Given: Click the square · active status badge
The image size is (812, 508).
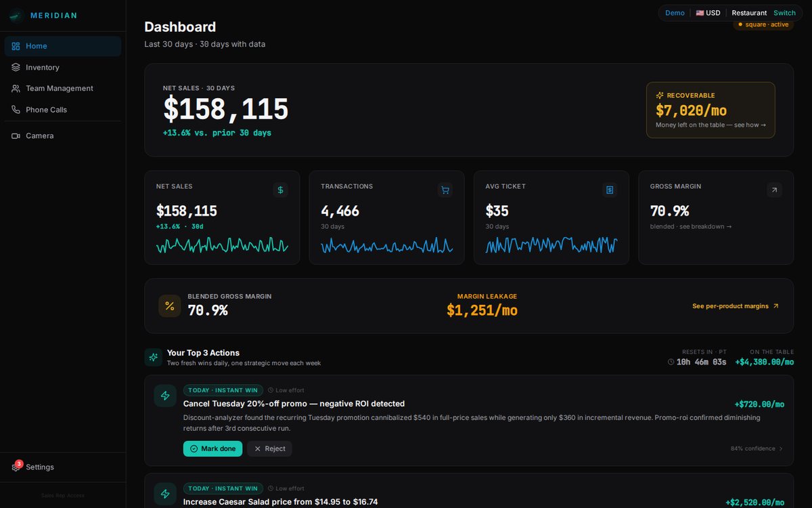Looking at the screenshot, I should click(763, 24).
